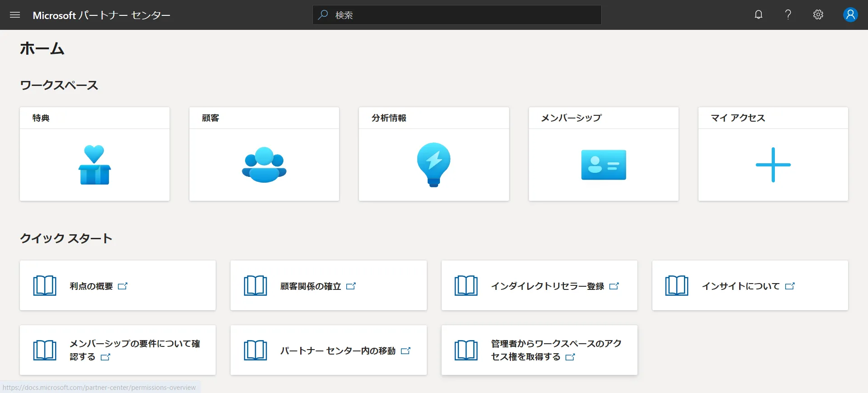Open the user account avatar
The image size is (868, 393).
pos(850,14)
